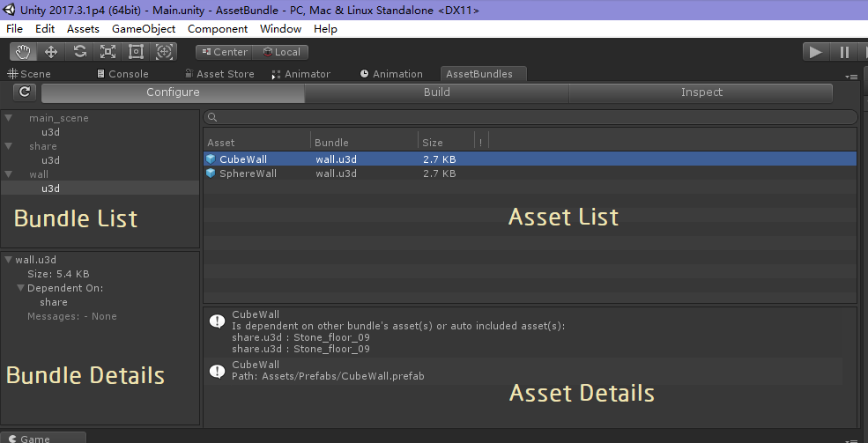Select the share dependency entry
Screen dimensions: 868x443
pyautogui.click(x=54, y=302)
